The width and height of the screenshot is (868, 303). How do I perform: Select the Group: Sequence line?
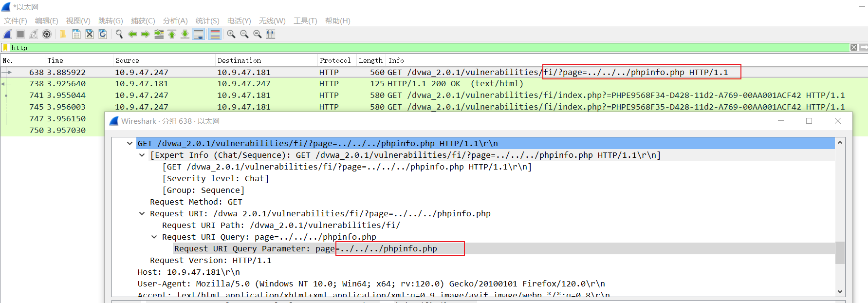coord(203,190)
